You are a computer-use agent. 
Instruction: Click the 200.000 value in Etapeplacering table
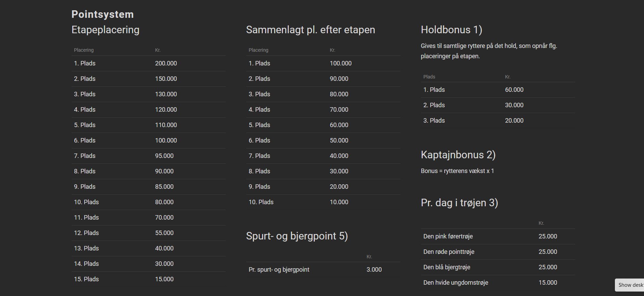(166, 63)
